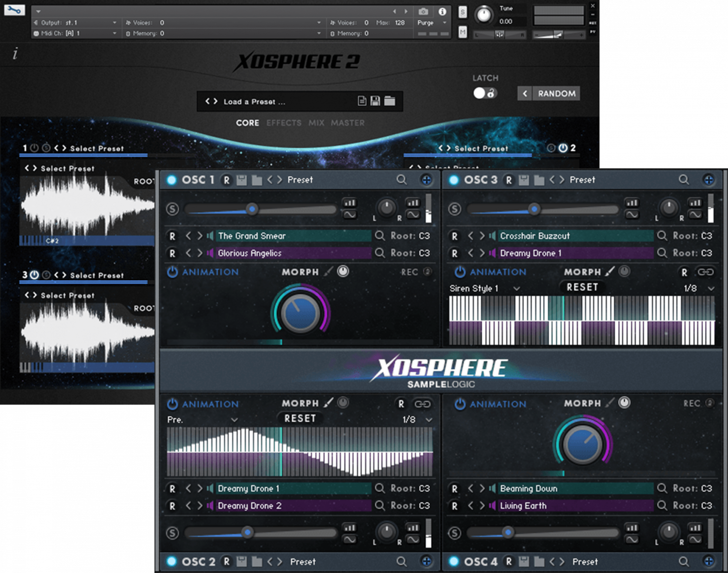The width and height of the screenshot is (728, 573).
Task: Click the camera snapshot icon in the Kontakt header
Action: coord(423,11)
